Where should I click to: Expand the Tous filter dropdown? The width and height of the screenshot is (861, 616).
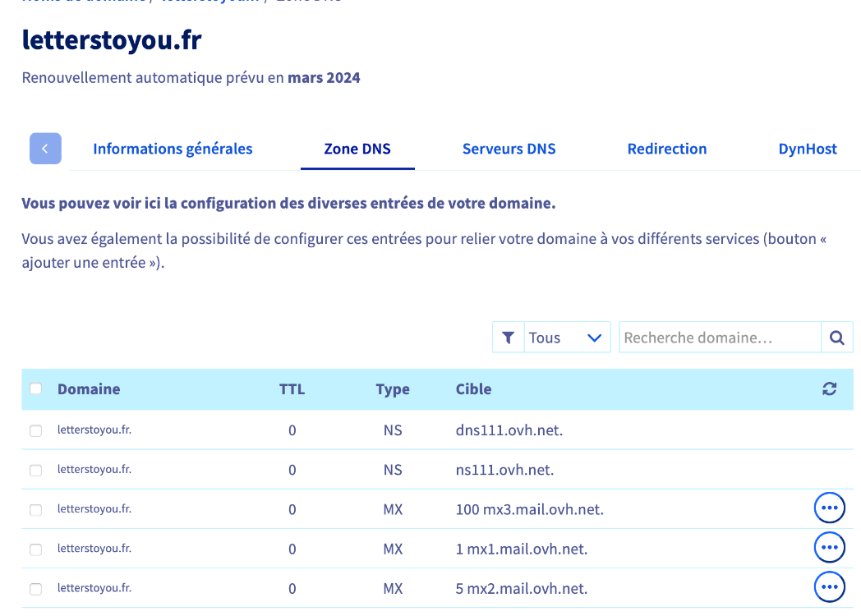[567, 337]
